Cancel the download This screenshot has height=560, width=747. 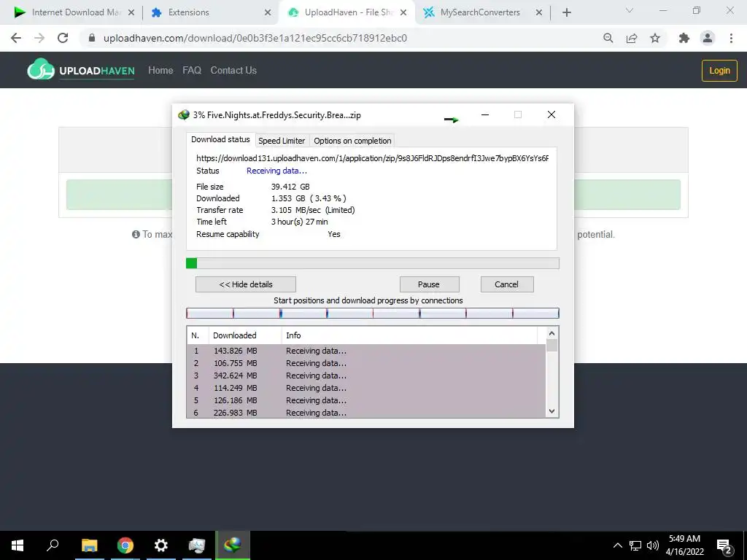click(506, 284)
